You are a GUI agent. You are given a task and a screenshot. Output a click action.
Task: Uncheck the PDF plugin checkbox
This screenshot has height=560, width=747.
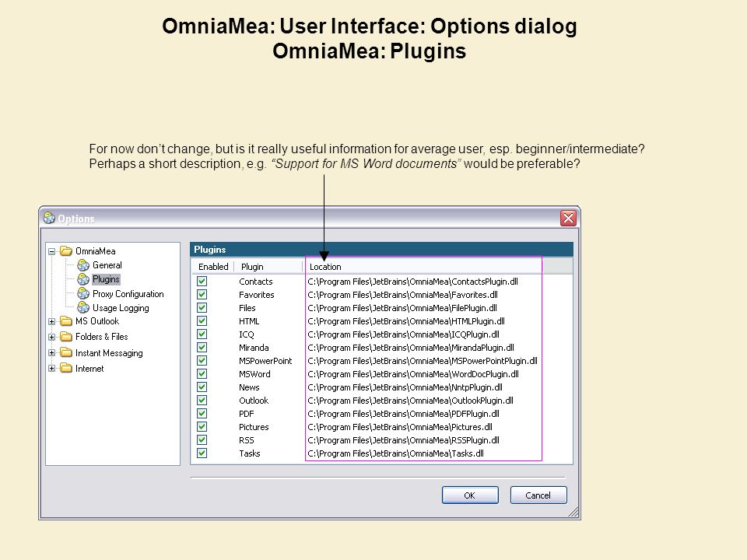pos(202,414)
